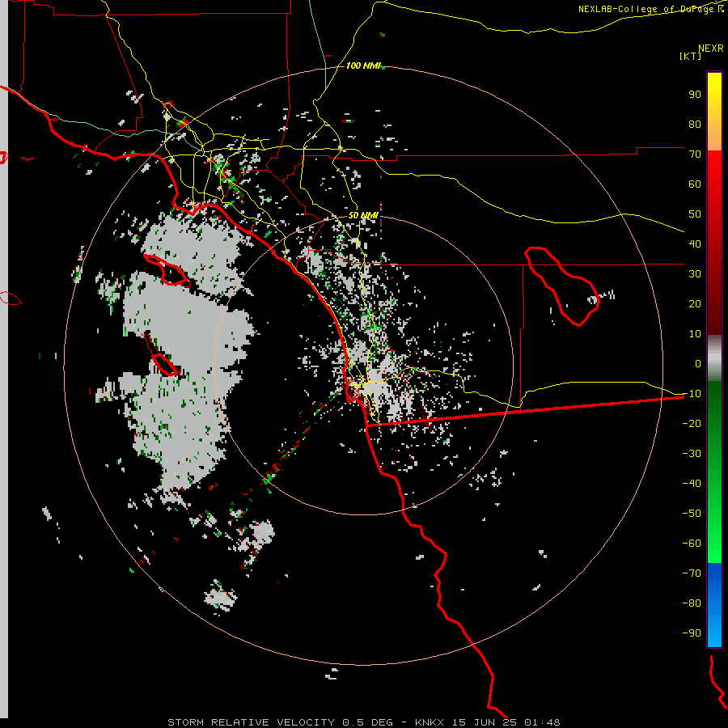Select the 50 NMI range ring label

point(363,215)
